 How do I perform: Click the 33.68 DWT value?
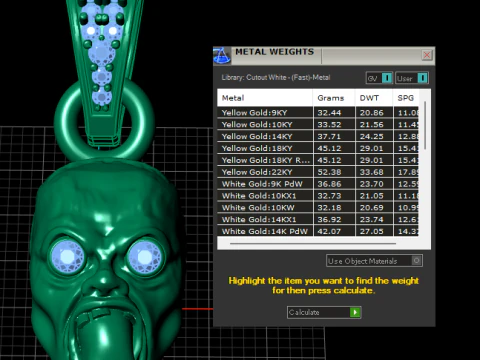pyautogui.click(x=372, y=172)
